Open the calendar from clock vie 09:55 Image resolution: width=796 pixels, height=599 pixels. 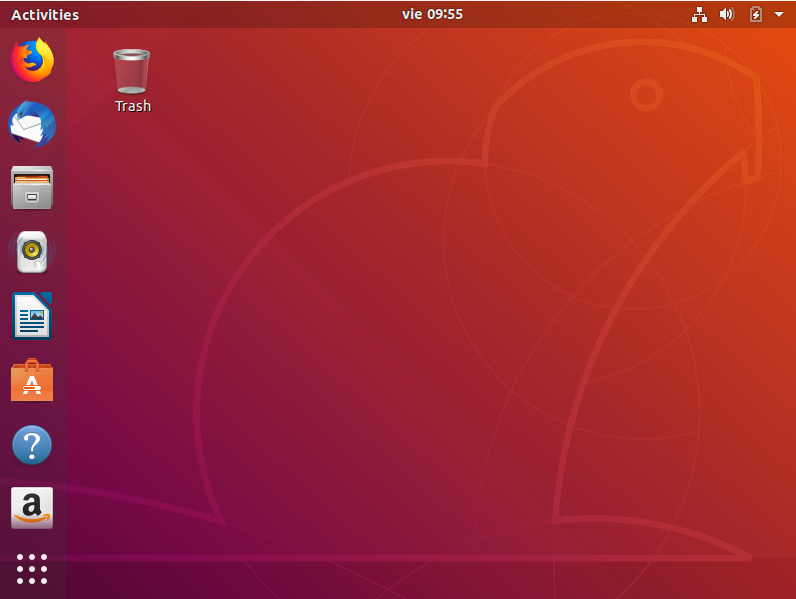click(432, 15)
